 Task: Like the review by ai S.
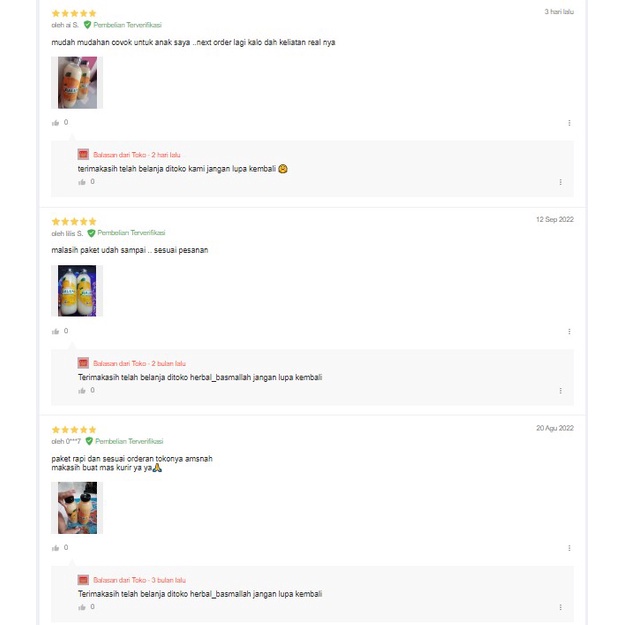click(55, 123)
